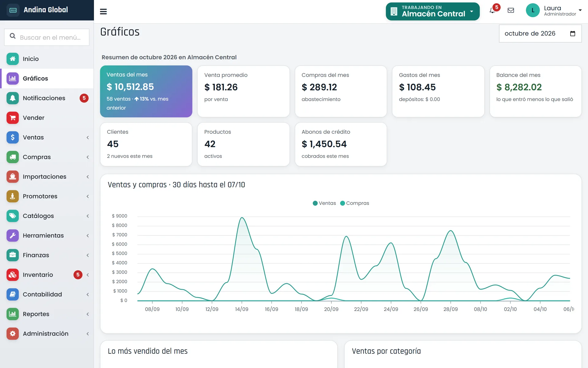
Task: Expand the Ventas submenu chevron
Action: (x=88, y=138)
